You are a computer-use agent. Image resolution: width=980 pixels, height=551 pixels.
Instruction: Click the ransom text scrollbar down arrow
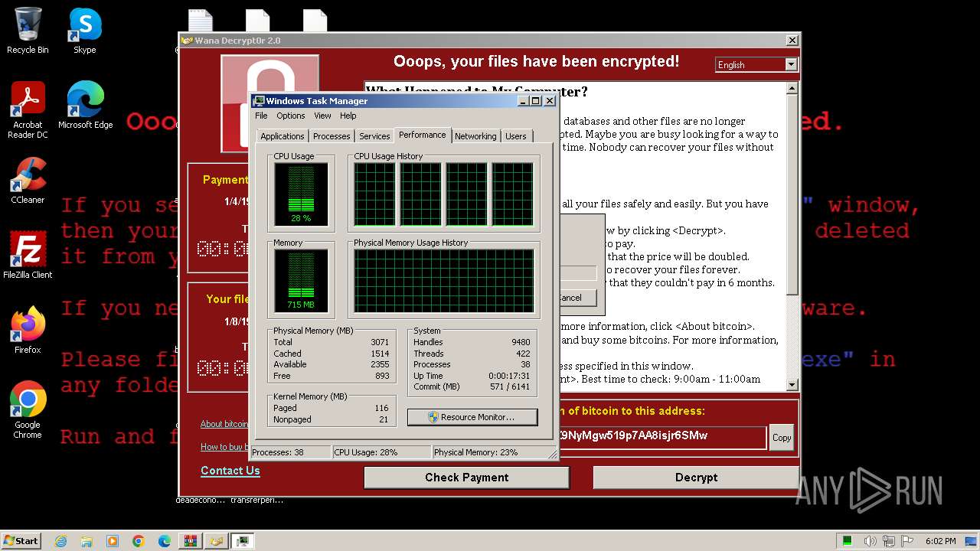(792, 385)
